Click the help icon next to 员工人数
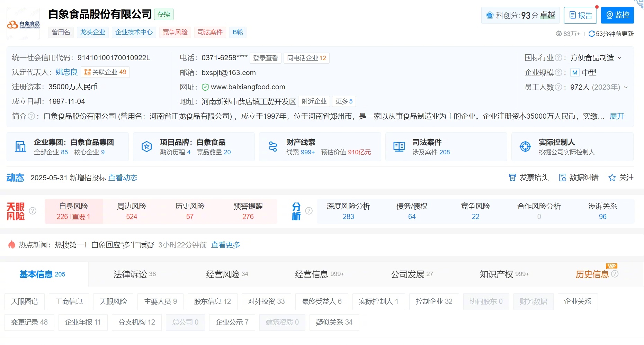Viewport: 644px width, 345px height. 558,87
